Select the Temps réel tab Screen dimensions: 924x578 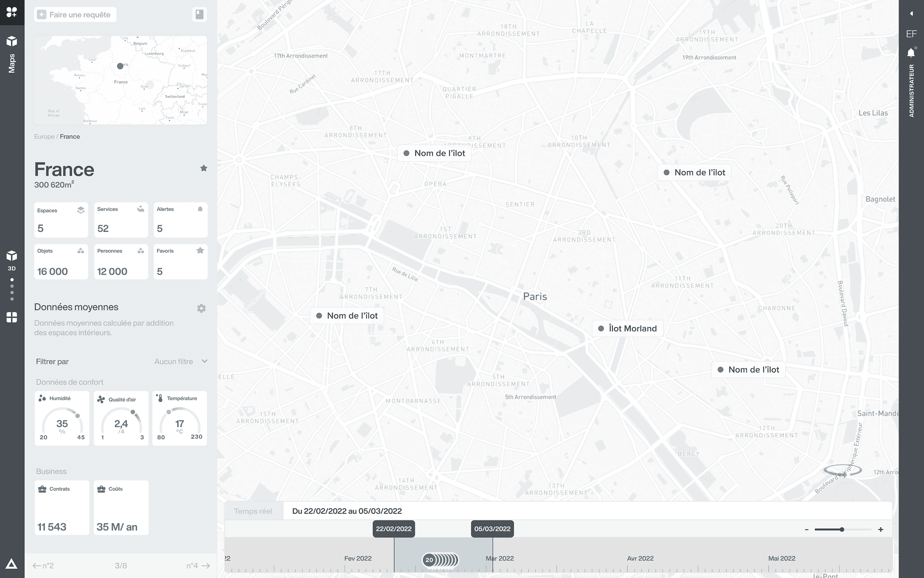(x=253, y=511)
